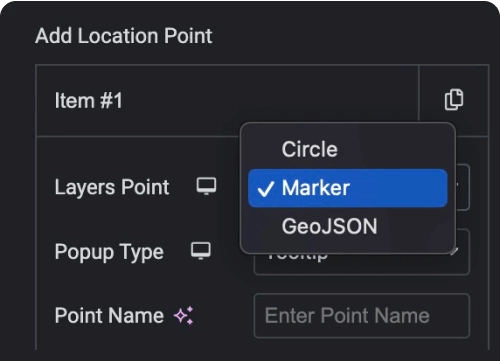Click the AI sparkle icon near Point Name

coord(184,315)
